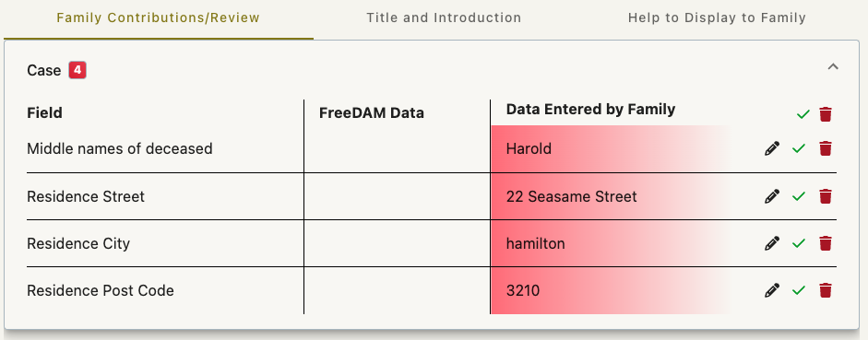Edit the Residence City value
Image resolution: width=868 pixels, height=340 pixels.
click(772, 243)
